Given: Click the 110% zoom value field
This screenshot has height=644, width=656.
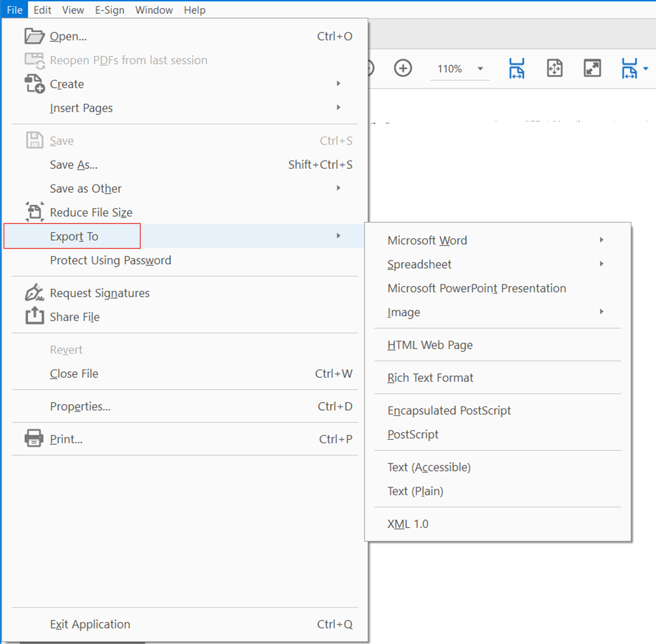Looking at the screenshot, I should point(449,69).
